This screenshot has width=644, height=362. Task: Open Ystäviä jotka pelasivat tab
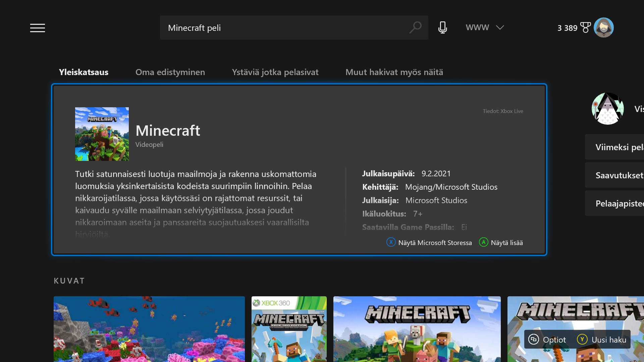tap(275, 72)
